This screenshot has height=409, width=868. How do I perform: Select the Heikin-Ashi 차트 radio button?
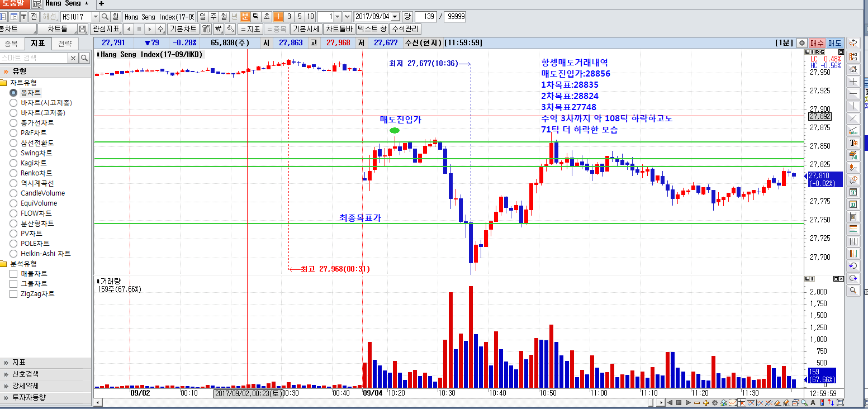pyautogui.click(x=13, y=254)
